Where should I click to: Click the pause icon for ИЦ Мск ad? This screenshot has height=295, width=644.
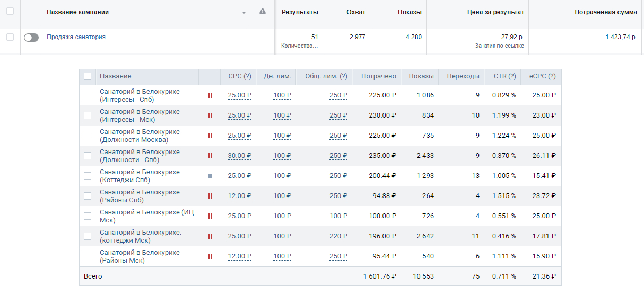(210, 216)
